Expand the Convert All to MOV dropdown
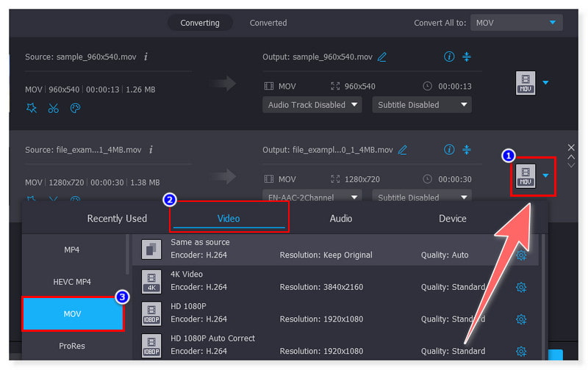The width and height of the screenshot is (588, 370). coord(516,23)
